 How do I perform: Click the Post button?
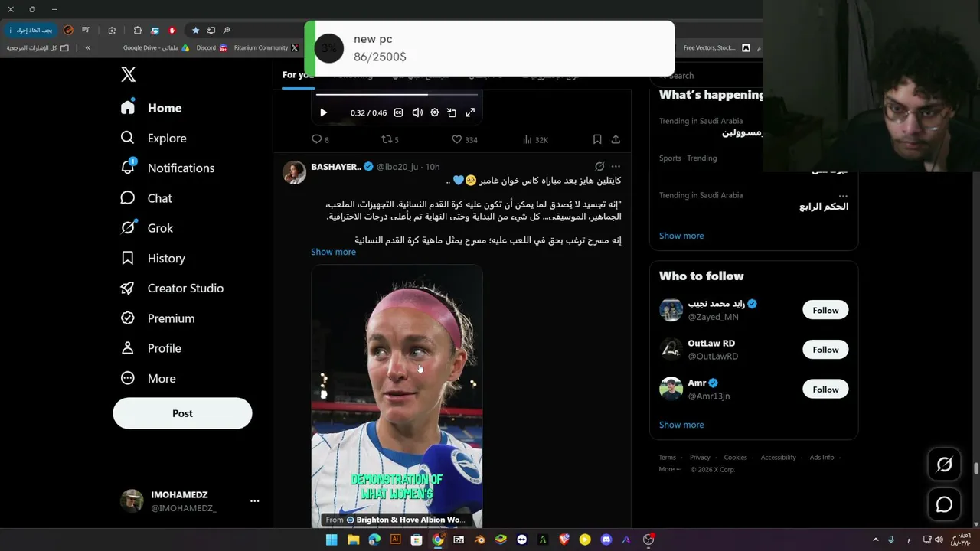[x=182, y=413]
